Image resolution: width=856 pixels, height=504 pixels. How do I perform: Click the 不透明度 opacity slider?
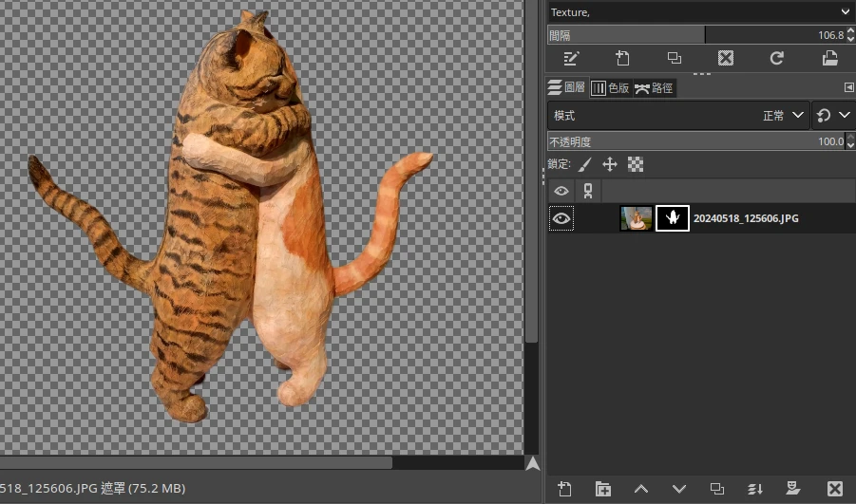[x=694, y=141]
